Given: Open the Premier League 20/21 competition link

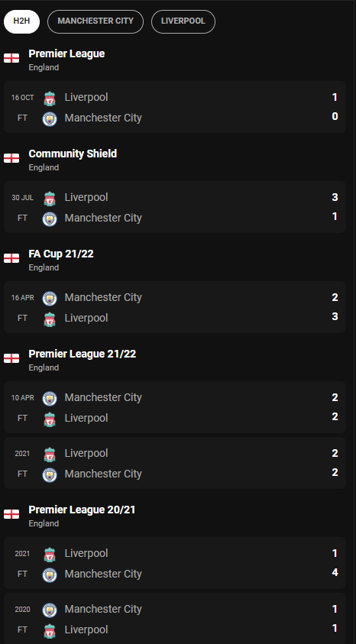Looking at the screenshot, I should pos(82,510).
